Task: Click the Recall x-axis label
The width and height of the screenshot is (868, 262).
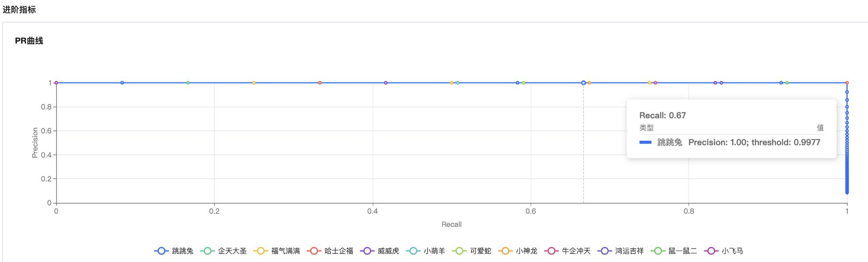Action: pos(451,224)
